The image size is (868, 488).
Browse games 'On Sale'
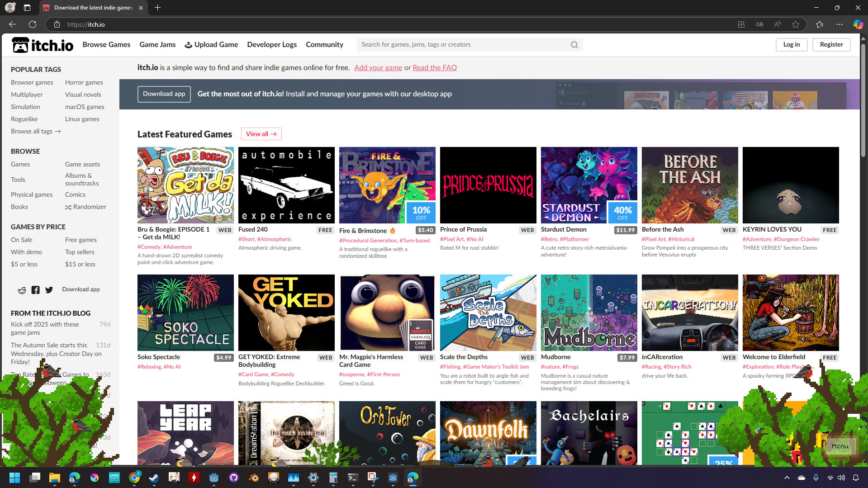pos(22,240)
